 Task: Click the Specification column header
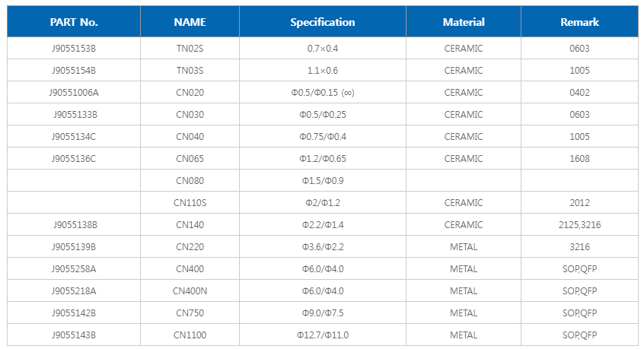point(323,22)
